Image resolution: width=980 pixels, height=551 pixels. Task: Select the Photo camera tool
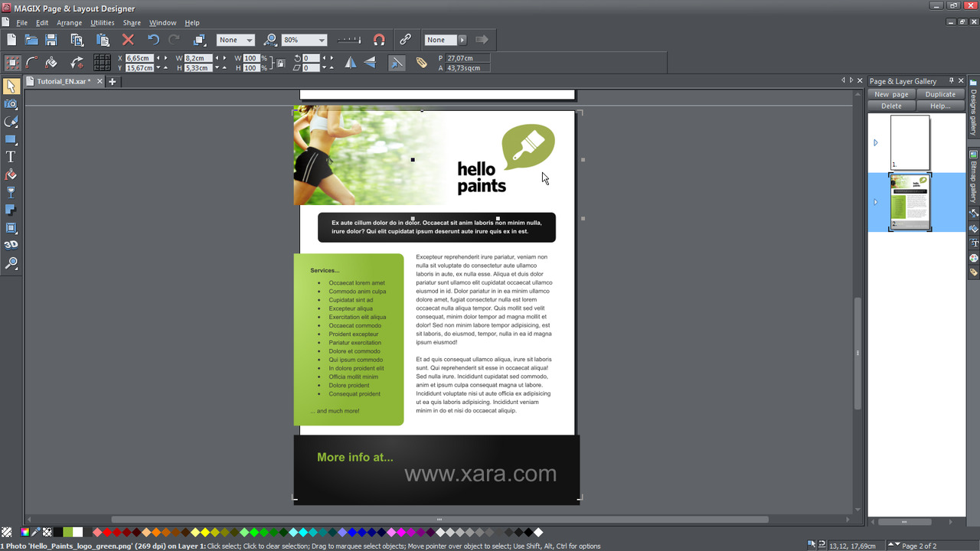pos(11,103)
